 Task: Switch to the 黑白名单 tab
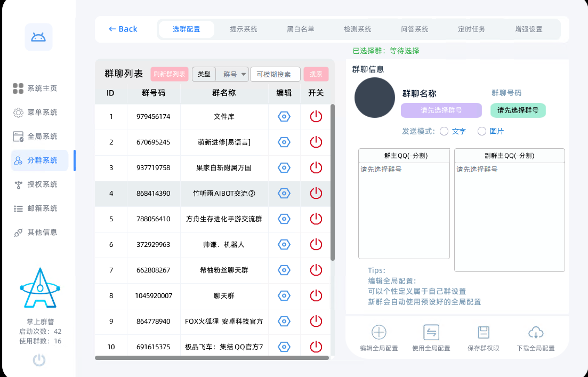300,29
